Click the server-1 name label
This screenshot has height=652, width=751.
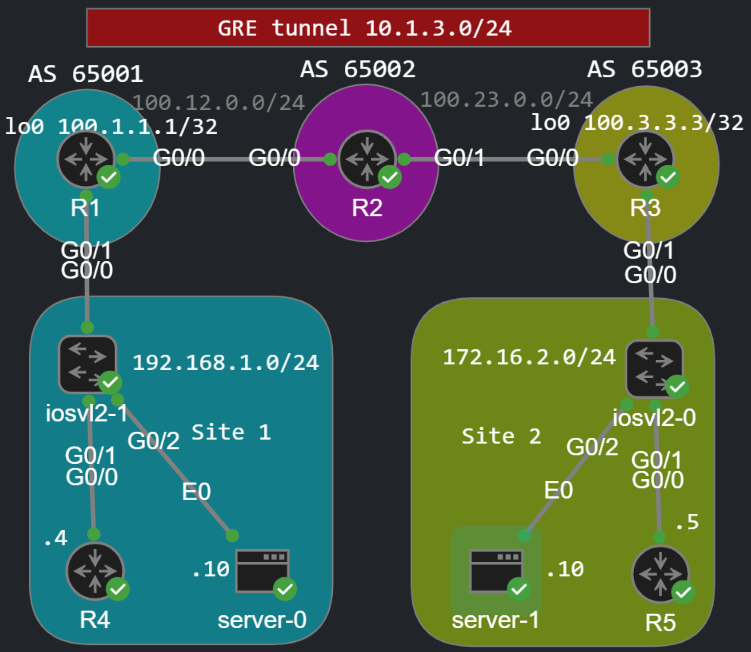point(495,620)
